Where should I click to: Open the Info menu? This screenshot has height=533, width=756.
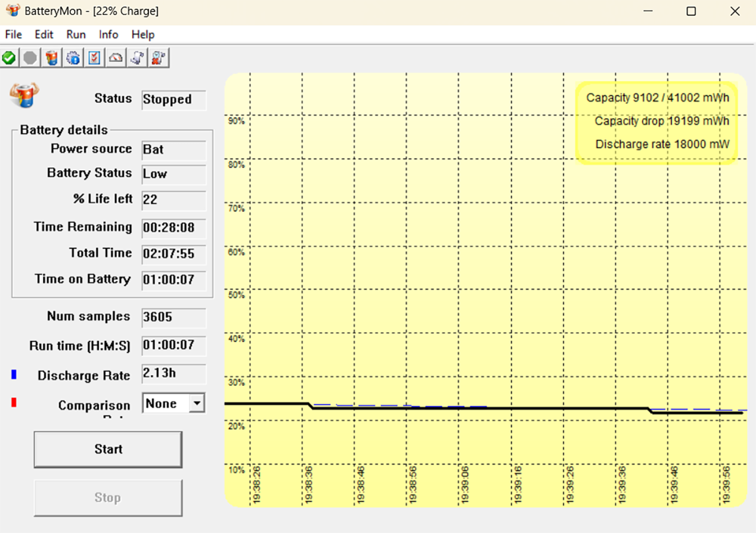point(109,34)
